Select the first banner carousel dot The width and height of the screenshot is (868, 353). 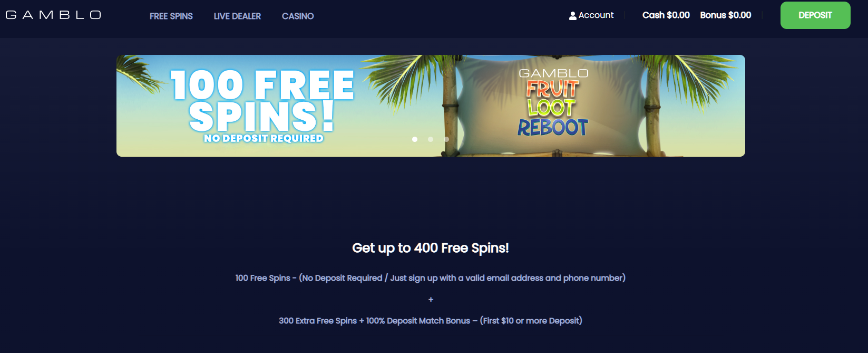coord(415,139)
